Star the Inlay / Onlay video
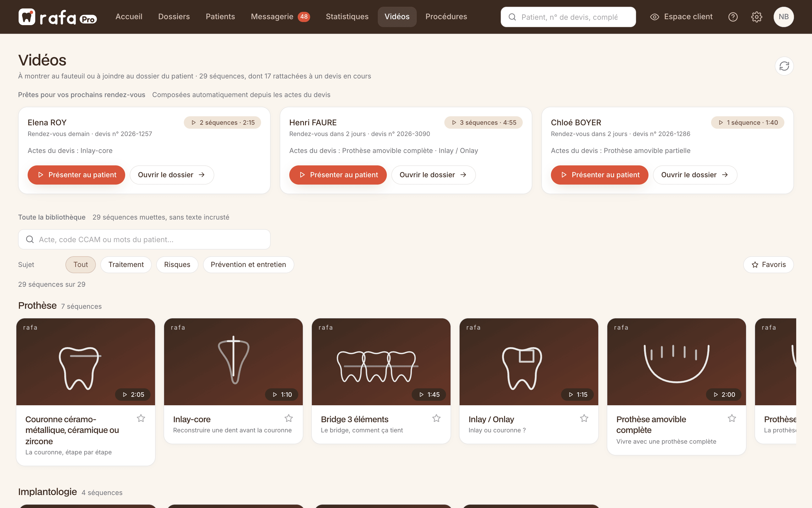812x508 pixels. pyautogui.click(x=584, y=418)
